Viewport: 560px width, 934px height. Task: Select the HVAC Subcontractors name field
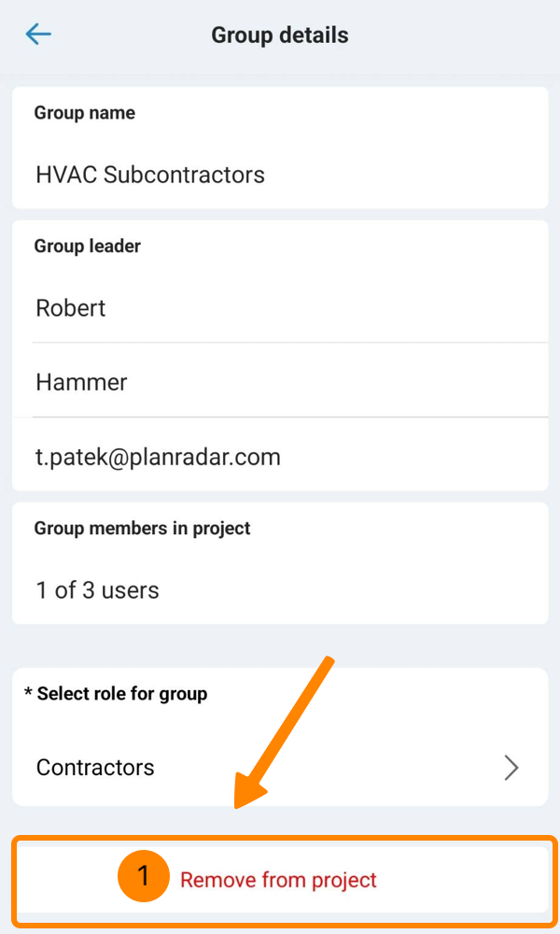[x=150, y=175]
